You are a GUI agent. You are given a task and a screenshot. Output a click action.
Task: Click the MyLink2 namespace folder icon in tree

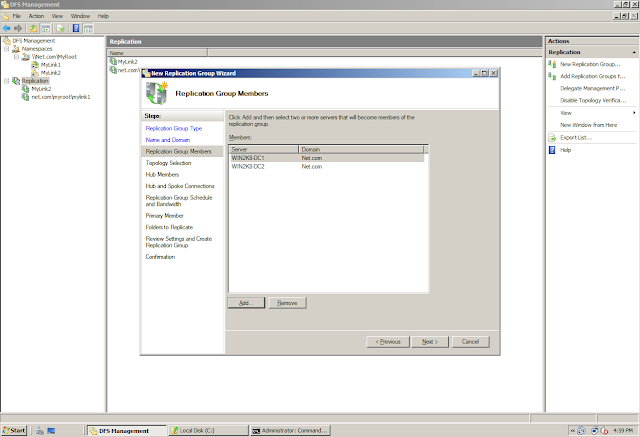(35, 73)
